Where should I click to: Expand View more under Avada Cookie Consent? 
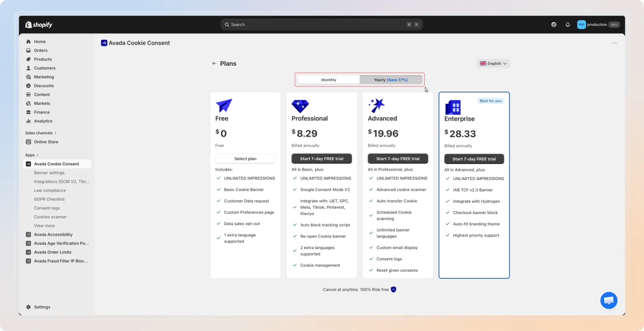pyautogui.click(x=44, y=226)
